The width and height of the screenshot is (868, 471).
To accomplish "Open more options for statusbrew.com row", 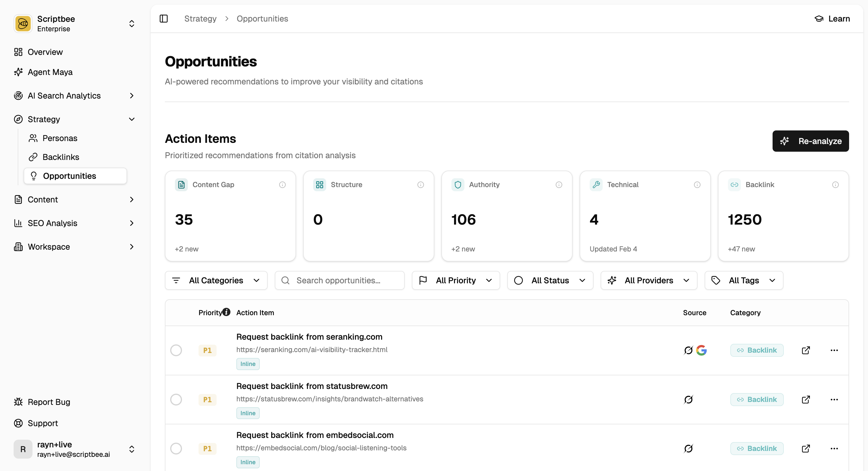I will (834, 400).
